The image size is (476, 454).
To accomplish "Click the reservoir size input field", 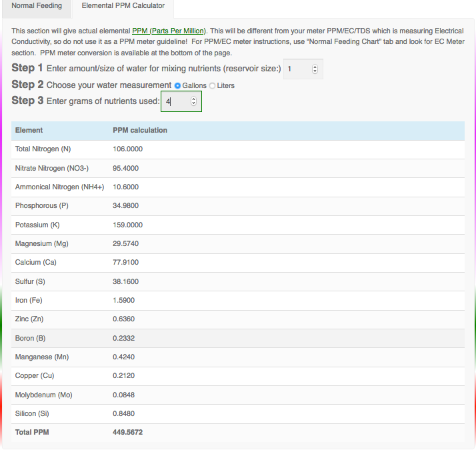I will coord(297,69).
